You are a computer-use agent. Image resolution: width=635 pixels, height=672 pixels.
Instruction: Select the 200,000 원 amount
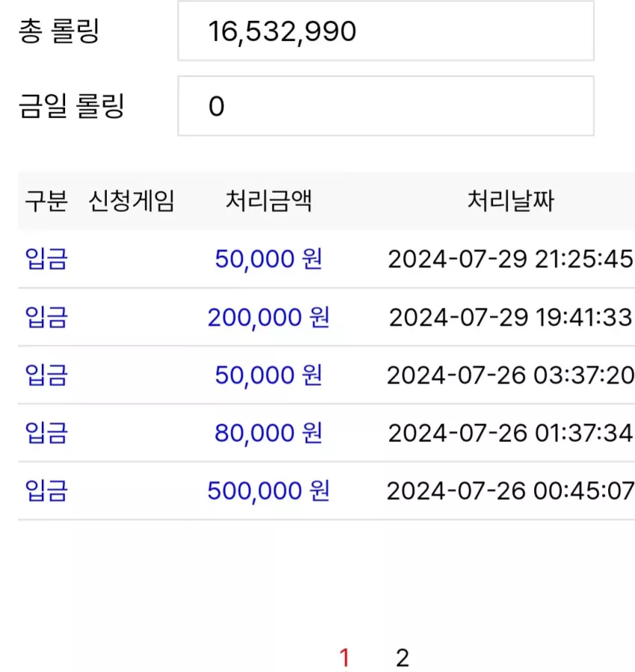point(268,317)
